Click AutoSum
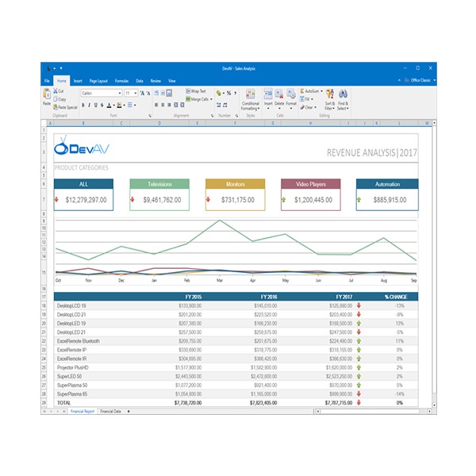The image size is (476, 476). click(x=309, y=91)
